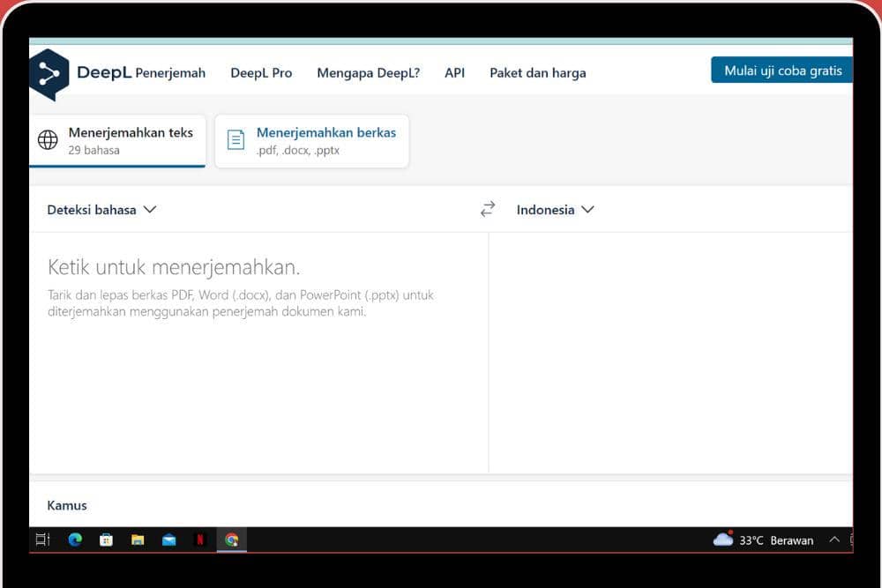Show hidden system tray icons

click(x=834, y=540)
